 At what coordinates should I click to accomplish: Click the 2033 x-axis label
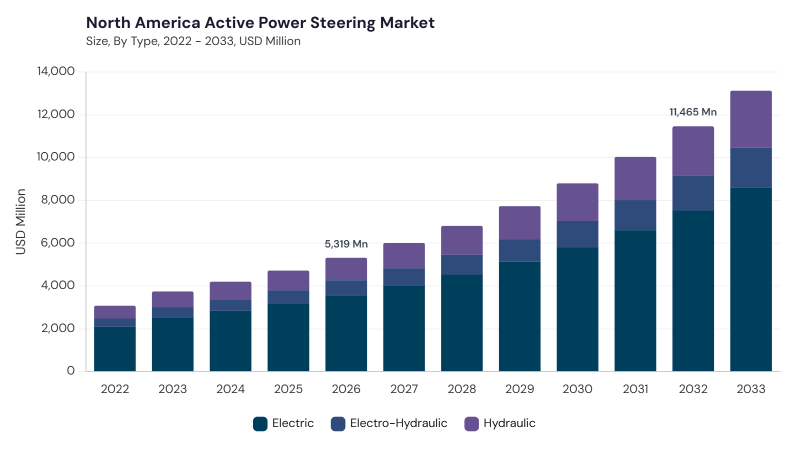[x=751, y=389]
